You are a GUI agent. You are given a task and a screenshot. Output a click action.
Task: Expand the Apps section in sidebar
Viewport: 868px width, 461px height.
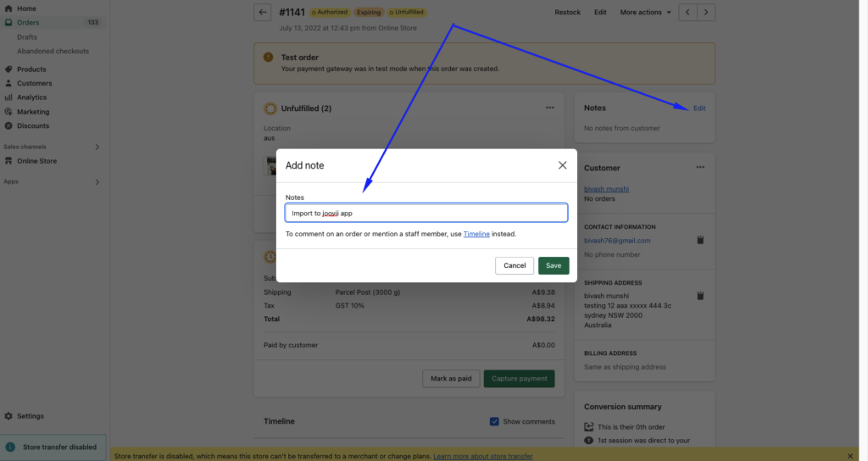tap(97, 182)
